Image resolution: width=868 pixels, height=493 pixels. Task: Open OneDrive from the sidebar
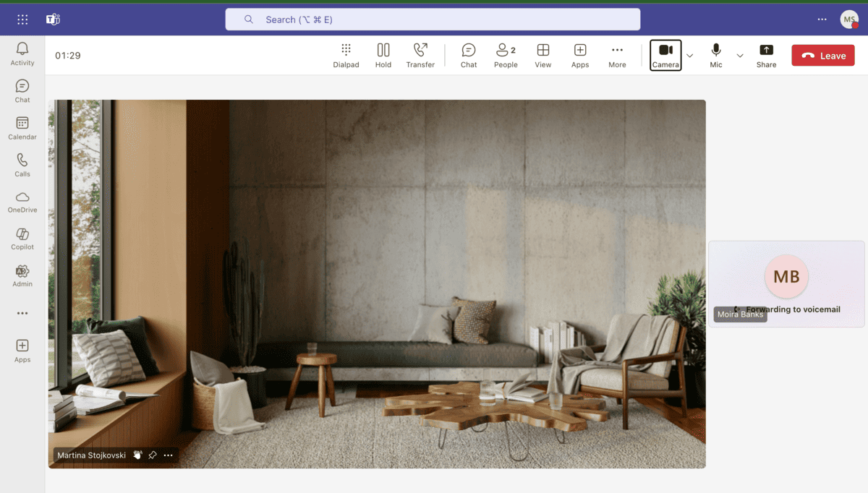(x=22, y=201)
